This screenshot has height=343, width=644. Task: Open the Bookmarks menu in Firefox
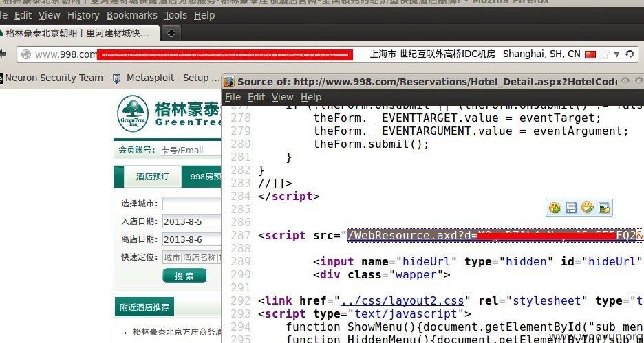tap(132, 15)
